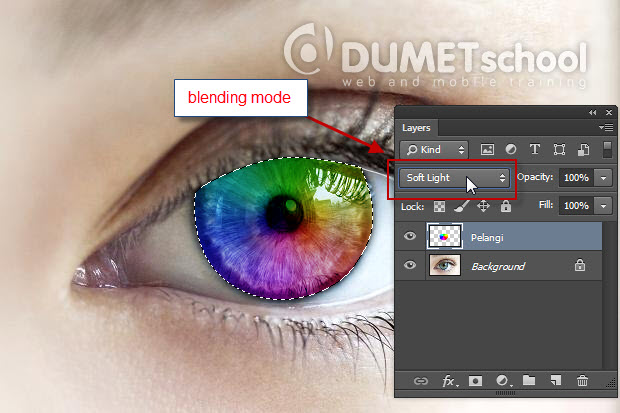Switch to the Layers tab
620x413 pixels.
(416, 128)
